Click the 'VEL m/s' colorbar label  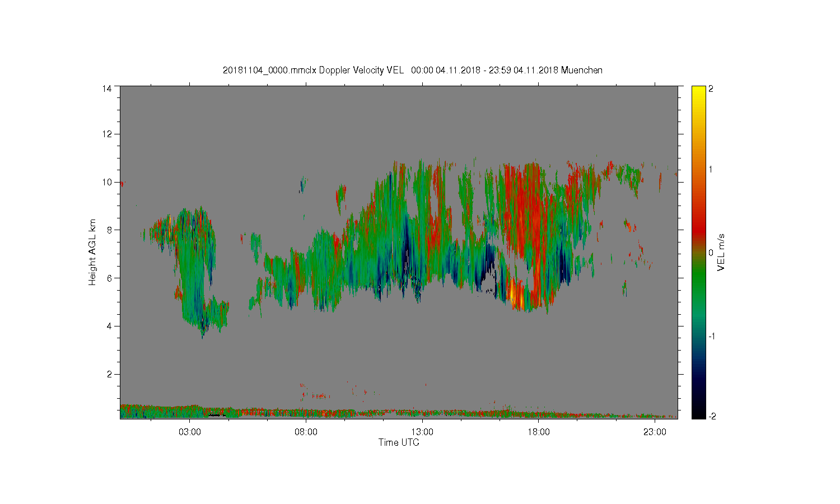click(x=721, y=253)
